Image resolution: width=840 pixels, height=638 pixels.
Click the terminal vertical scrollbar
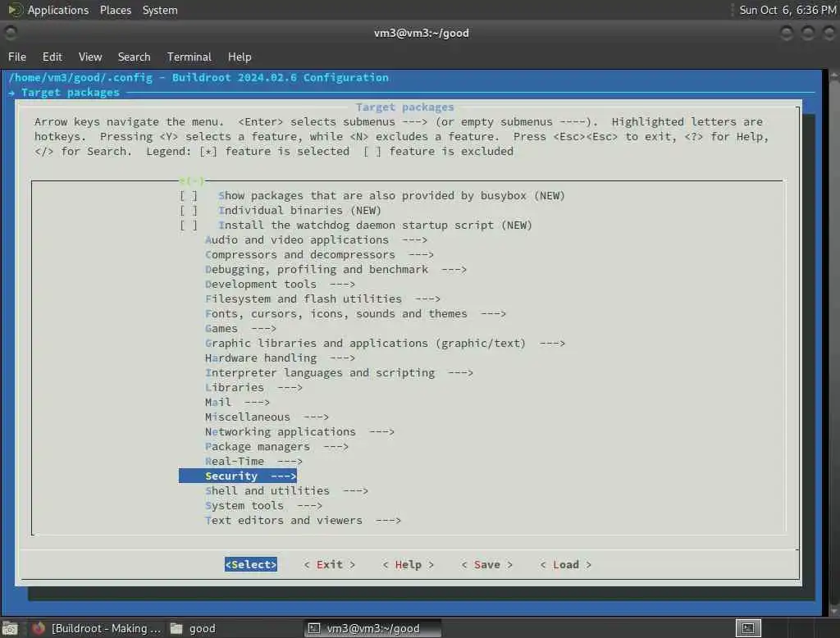click(833, 343)
